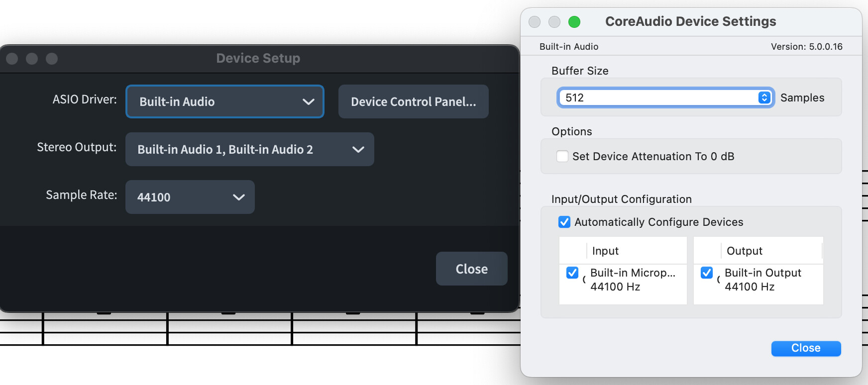Click the Output column header
Screen dimensions: 868x385
744,251
